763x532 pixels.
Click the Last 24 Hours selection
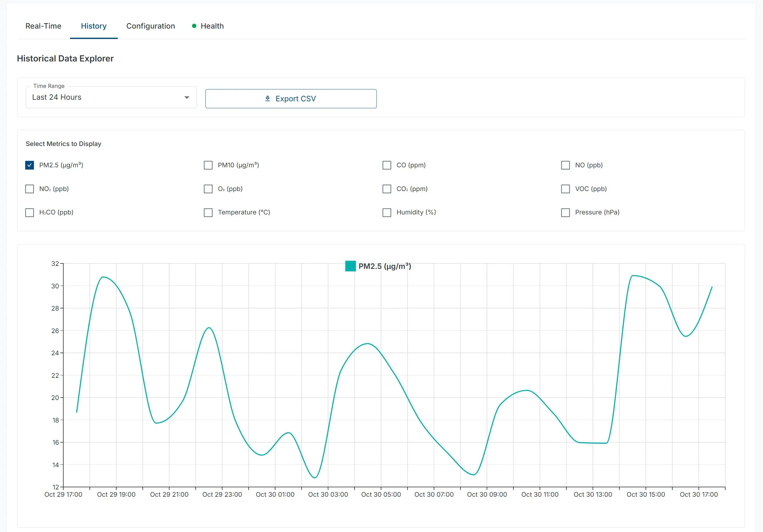[x=57, y=97]
